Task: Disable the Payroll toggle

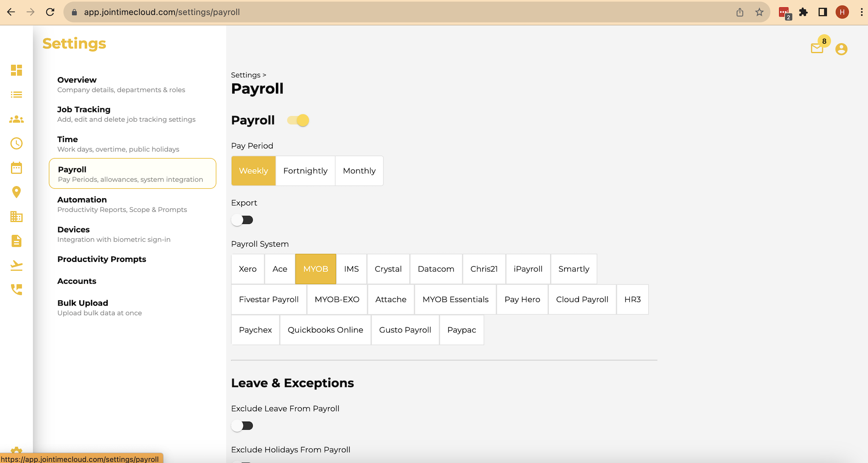Action: (x=298, y=120)
